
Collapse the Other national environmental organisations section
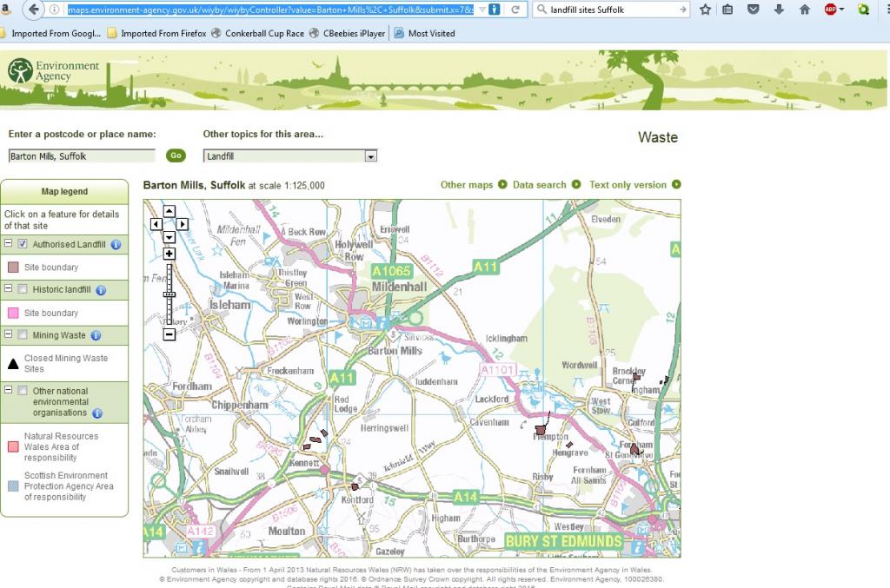click(9, 392)
